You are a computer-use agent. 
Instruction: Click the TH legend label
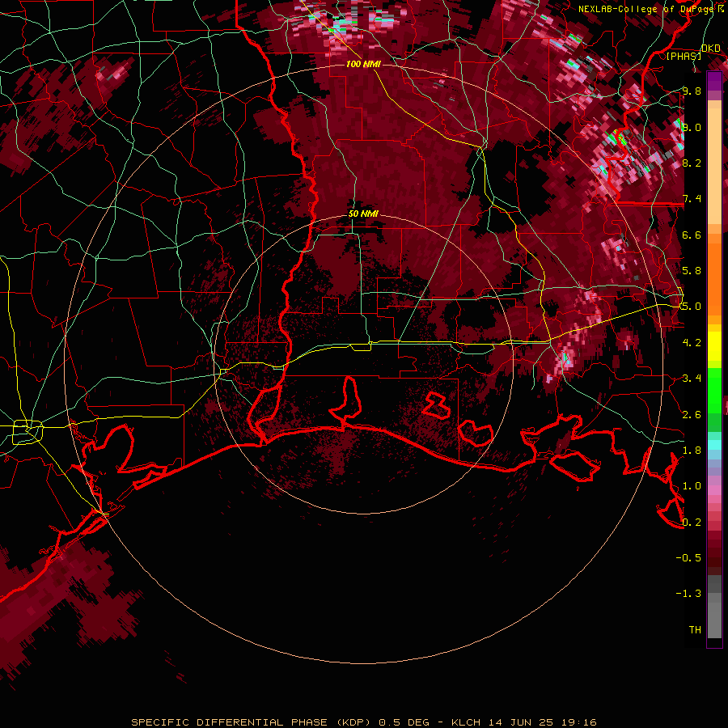click(695, 630)
